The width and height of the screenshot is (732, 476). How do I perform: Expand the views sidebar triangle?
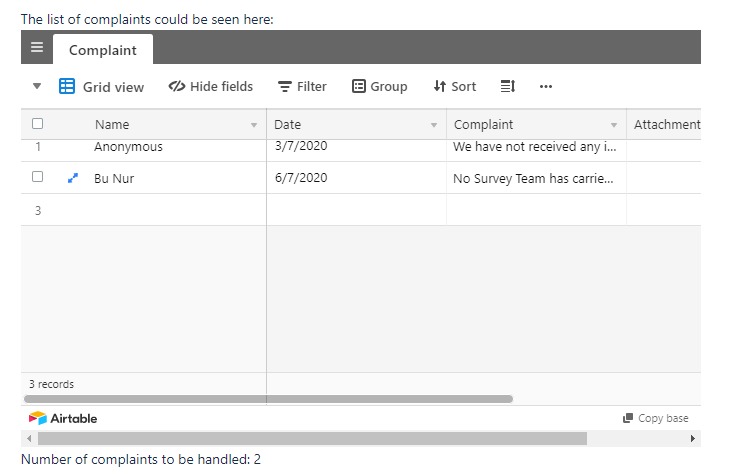[37, 86]
